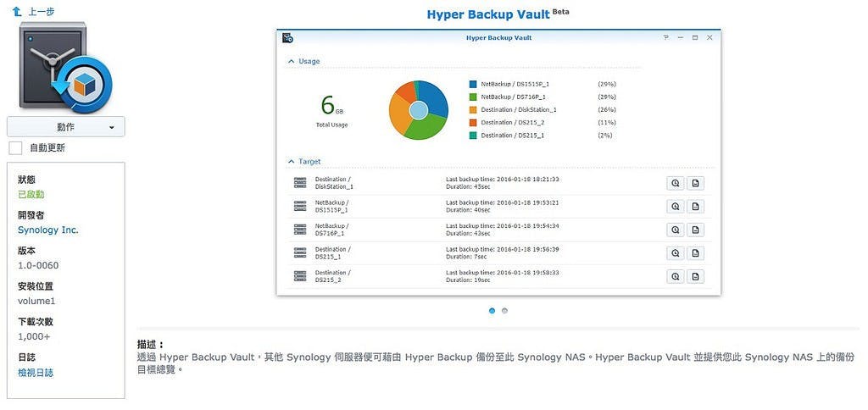
Task: Open the 動作 dropdown menu
Action: (x=66, y=127)
